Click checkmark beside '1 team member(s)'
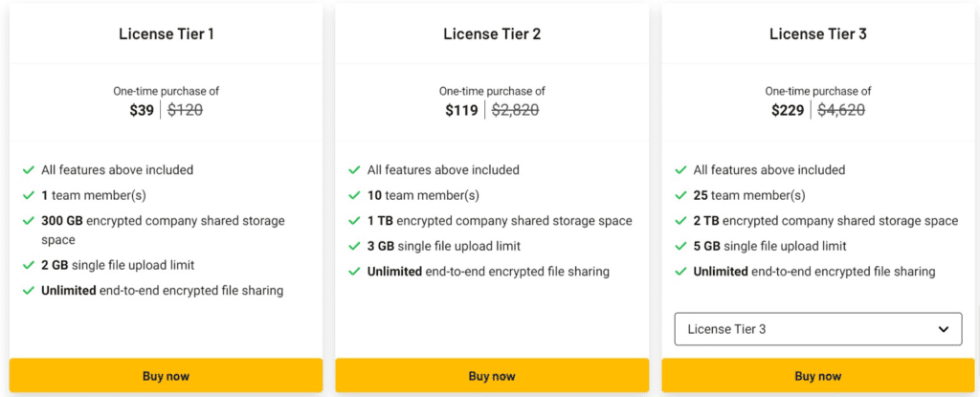The height and width of the screenshot is (397, 980). pos(29,195)
